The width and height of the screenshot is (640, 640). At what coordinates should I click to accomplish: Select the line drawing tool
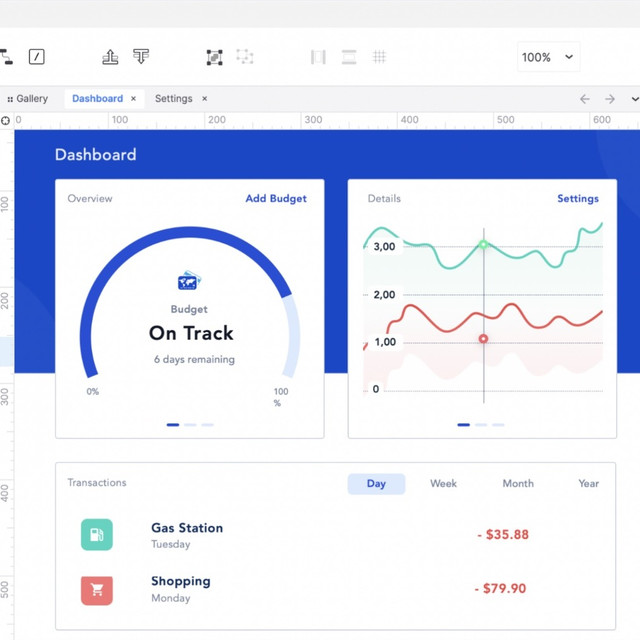36,57
